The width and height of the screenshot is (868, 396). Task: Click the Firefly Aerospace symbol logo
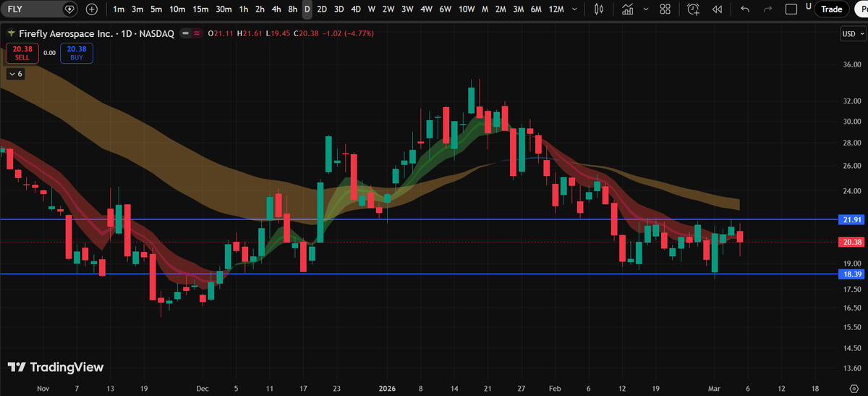tap(11, 34)
